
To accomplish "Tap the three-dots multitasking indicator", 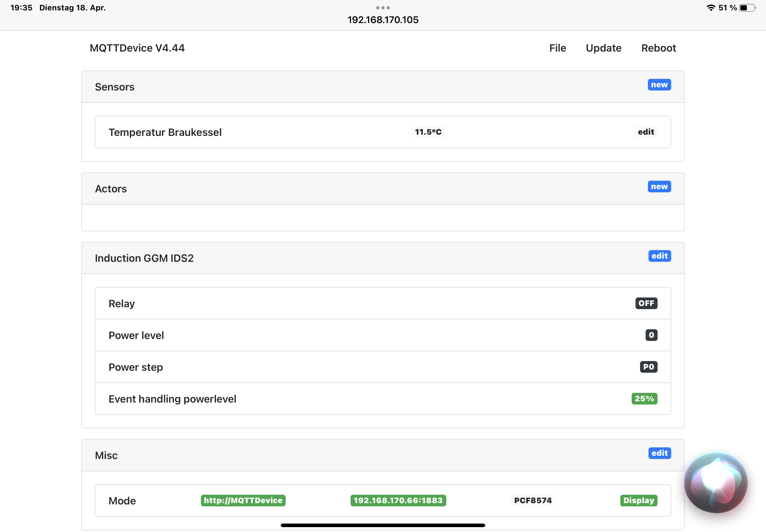I will click(383, 7).
